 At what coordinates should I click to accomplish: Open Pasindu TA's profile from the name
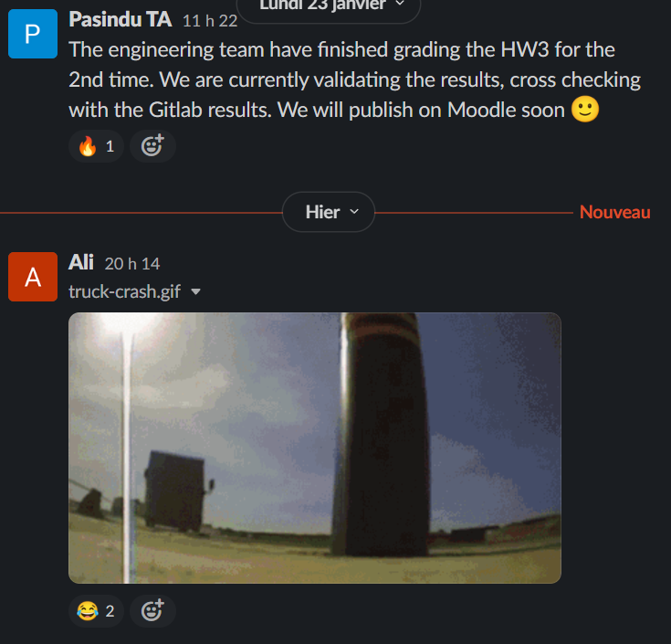[x=121, y=20]
